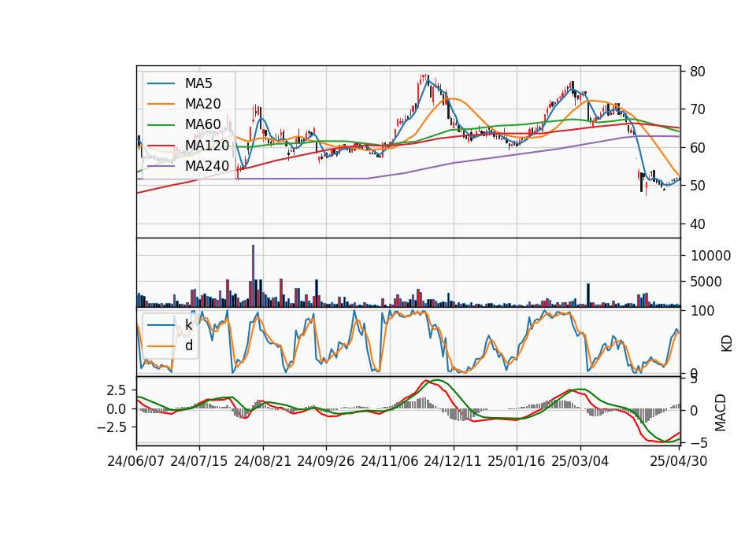The height and width of the screenshot is (543, 756).
Task: Click the 24/11/06 date axis label
Action: (x=390, y=461)
